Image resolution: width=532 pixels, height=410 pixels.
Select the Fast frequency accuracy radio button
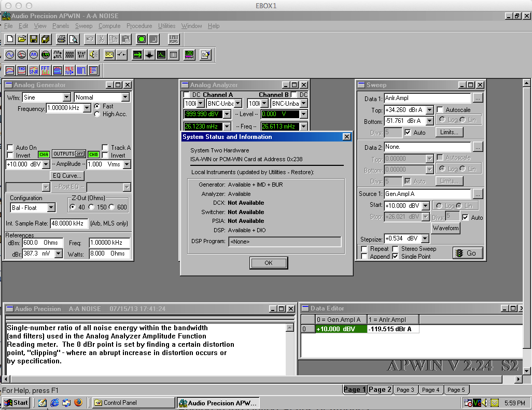tap(97, 106)
